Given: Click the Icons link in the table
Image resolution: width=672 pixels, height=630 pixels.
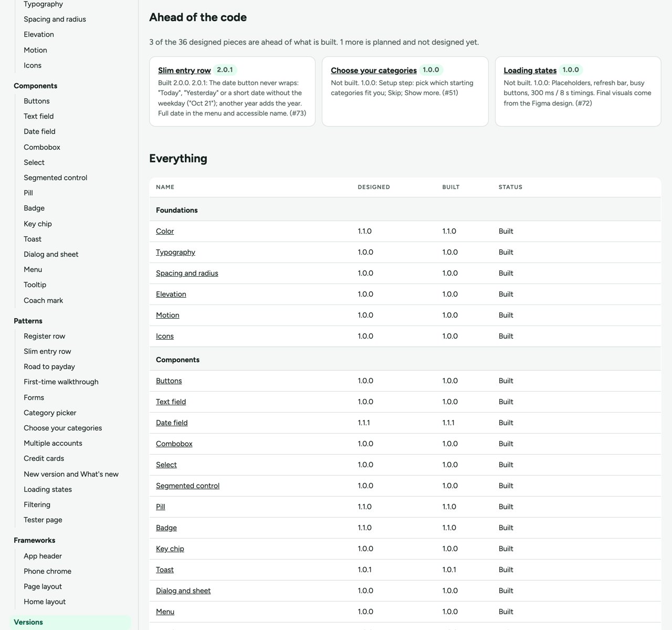Looking at the screenshot, I should [165, 336].
